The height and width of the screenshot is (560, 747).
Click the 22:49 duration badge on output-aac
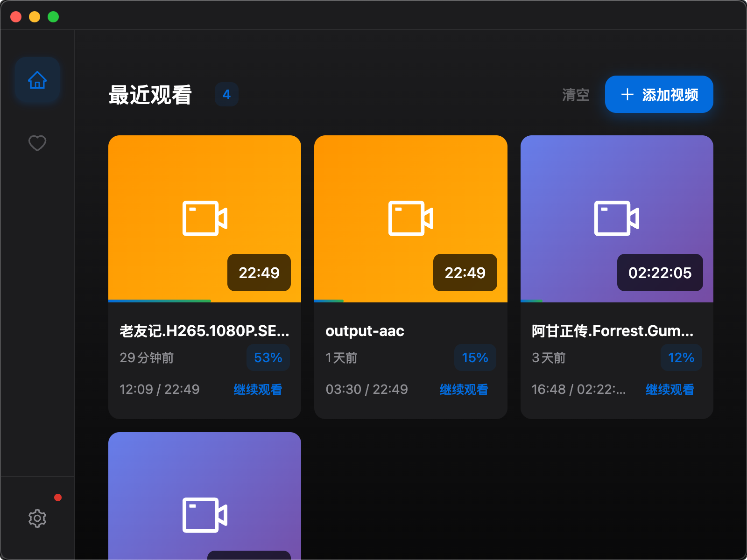[x=465, y=273]
